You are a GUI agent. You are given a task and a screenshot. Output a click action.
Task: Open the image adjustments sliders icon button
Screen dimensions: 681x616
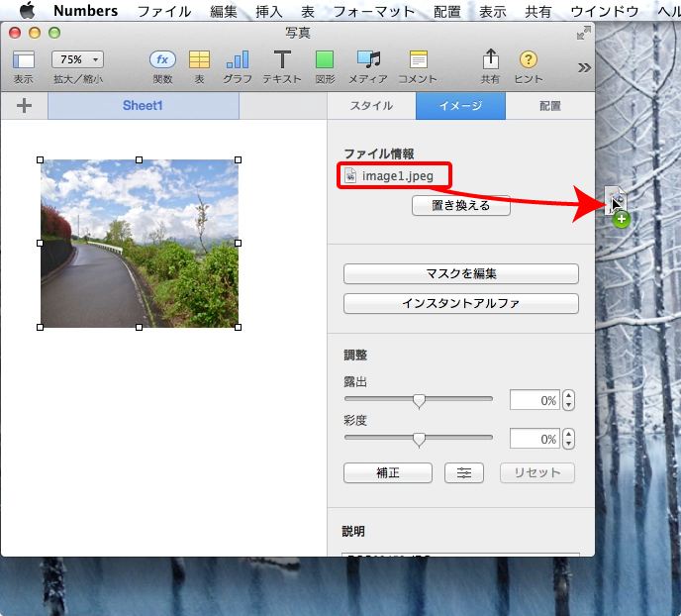pos(464,472)
